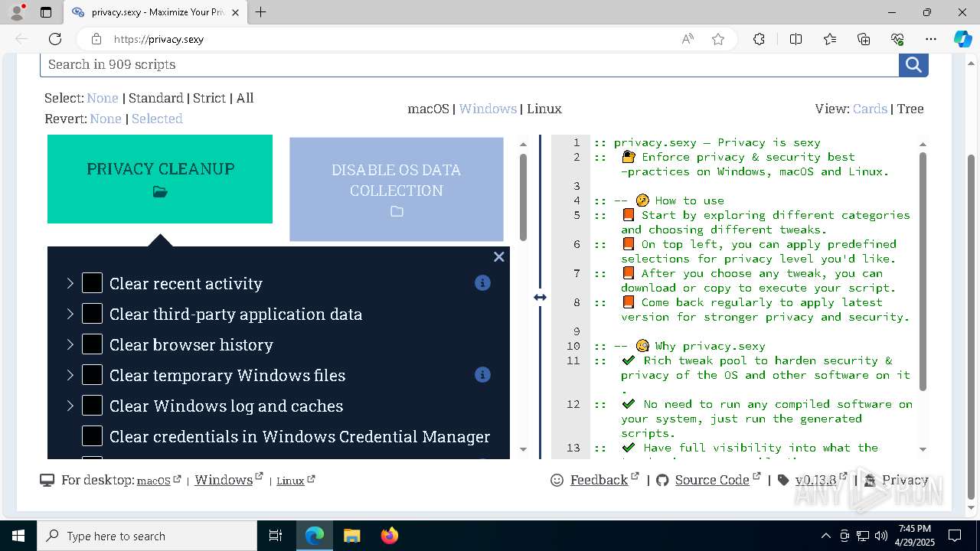Image resolution: width=980 pixels, height=551 pixels.
Task: Select the All preset
Action: click(x=245, y=98)
